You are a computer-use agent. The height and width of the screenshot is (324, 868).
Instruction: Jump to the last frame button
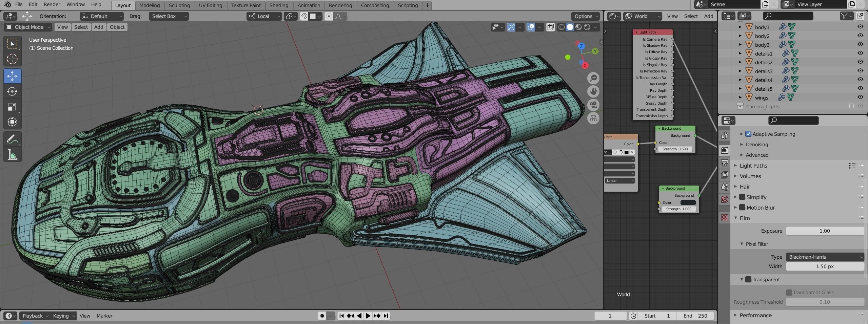coord(386,316)
